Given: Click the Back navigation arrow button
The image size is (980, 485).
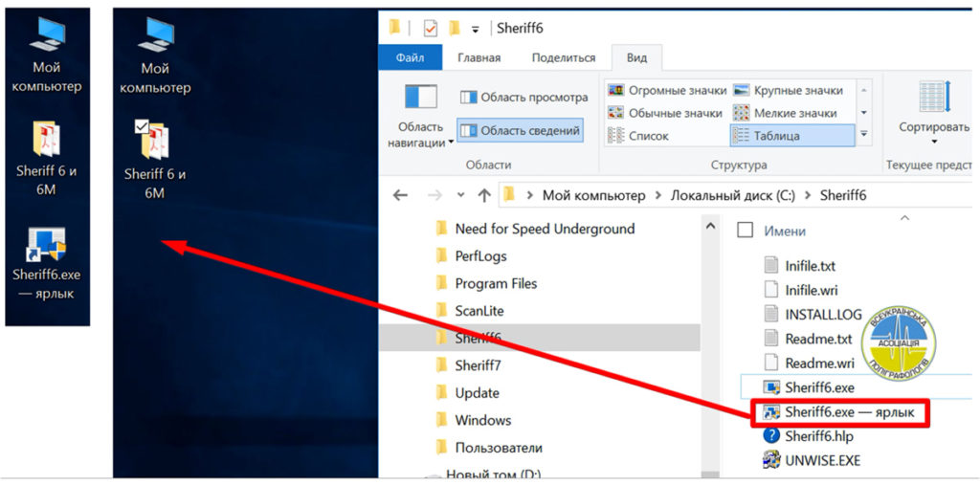Looking at the screenshot, I should pos(400,195).
